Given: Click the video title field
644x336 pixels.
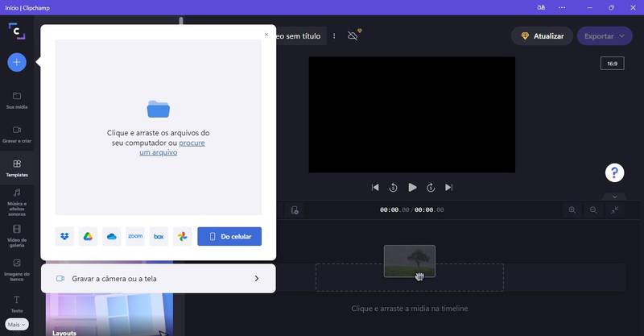Looking at the screenshot, I should pyautogui.click(x=301, y=36).
